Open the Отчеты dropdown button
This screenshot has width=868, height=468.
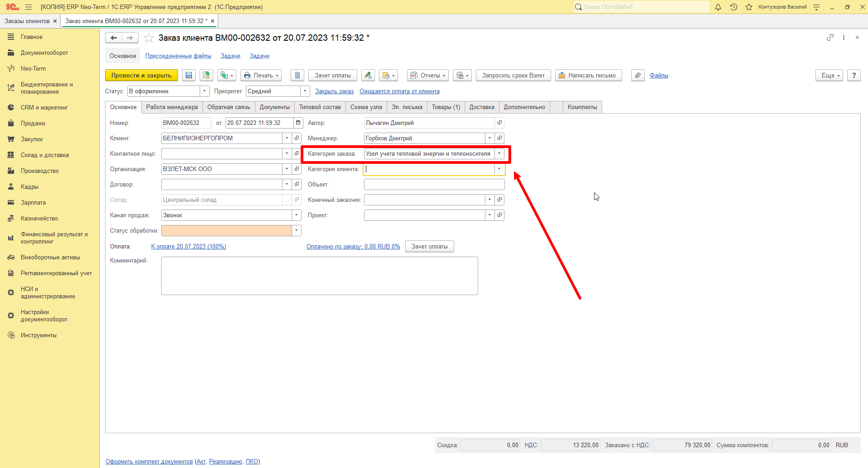coord(428,76)
